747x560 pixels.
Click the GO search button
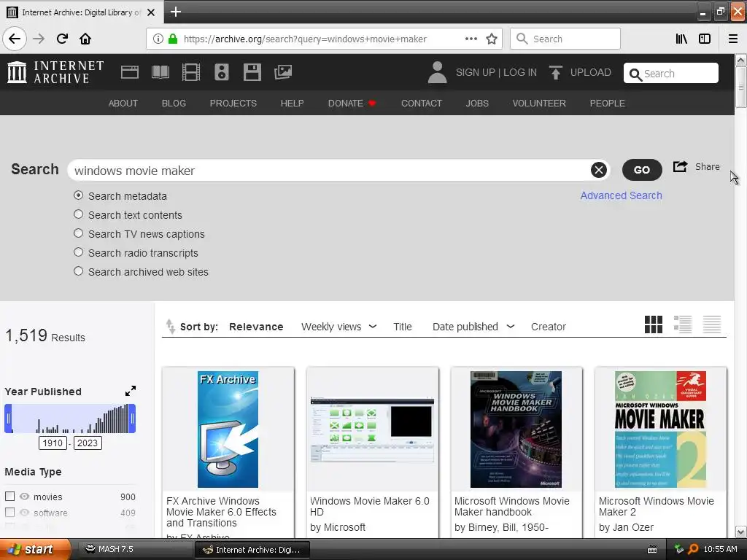642,170
